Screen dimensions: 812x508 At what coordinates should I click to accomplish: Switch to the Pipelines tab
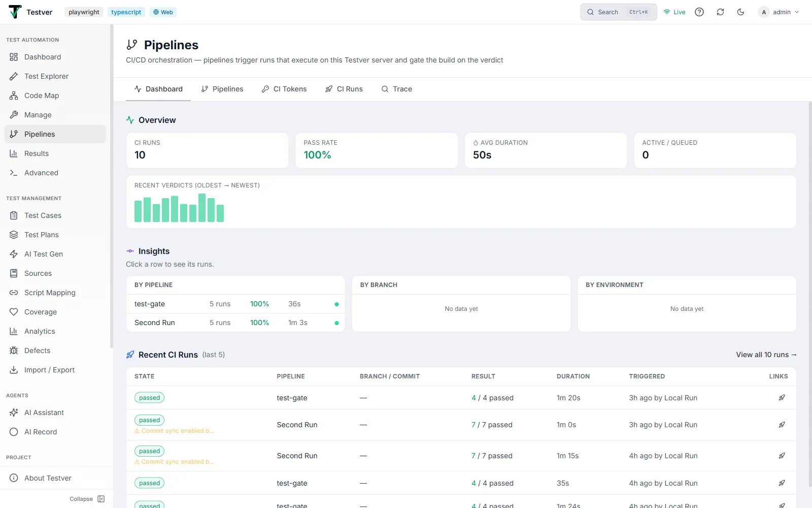[x=222, y=89]
